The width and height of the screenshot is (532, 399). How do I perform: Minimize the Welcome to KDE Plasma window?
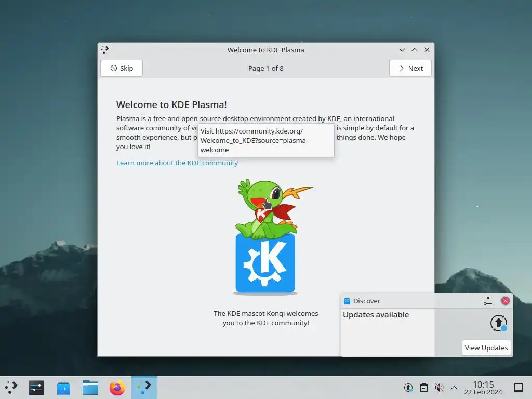(x=402, y=50)
